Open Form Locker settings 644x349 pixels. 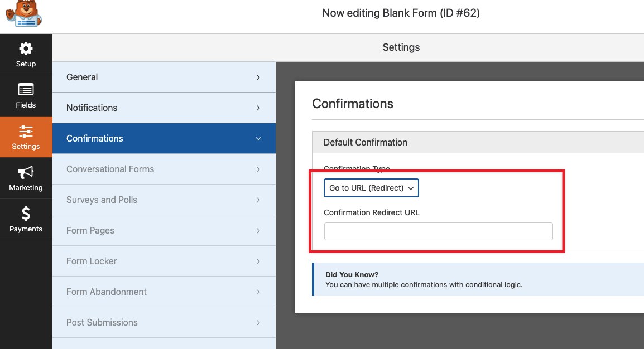point(92,261)
